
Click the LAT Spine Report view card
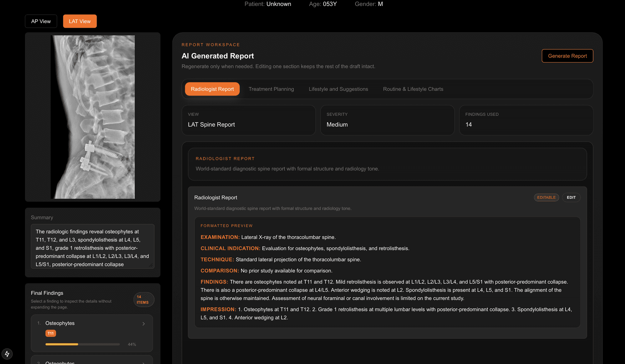pyautogui.click(x=249, y=120)
